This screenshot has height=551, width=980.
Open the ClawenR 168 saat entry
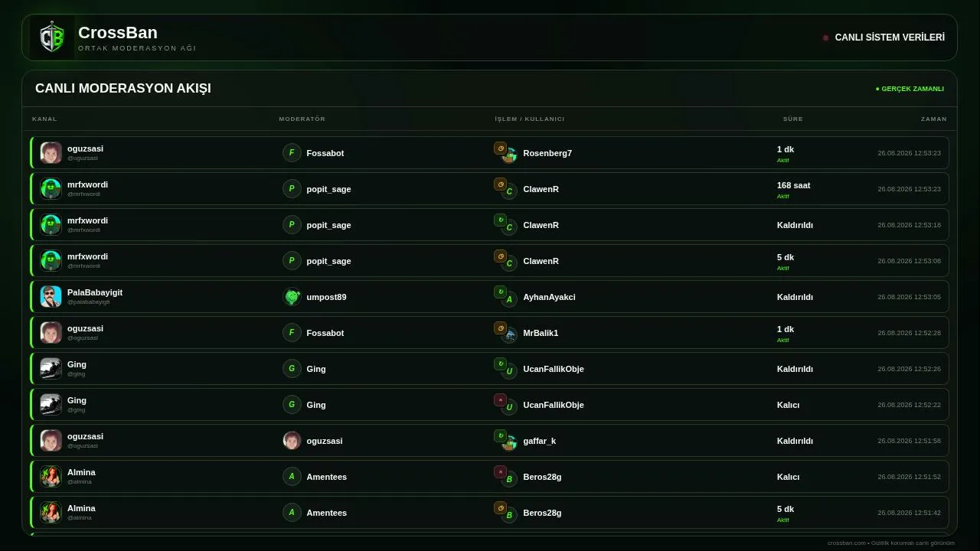(490, 189)
